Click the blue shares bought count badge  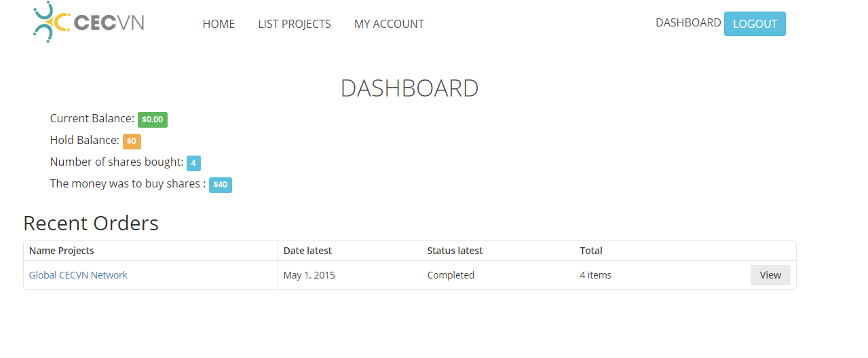click(193, 163)
